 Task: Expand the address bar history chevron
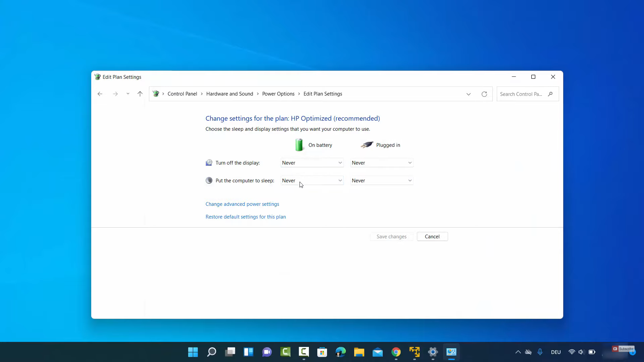(x=468, y=94)
